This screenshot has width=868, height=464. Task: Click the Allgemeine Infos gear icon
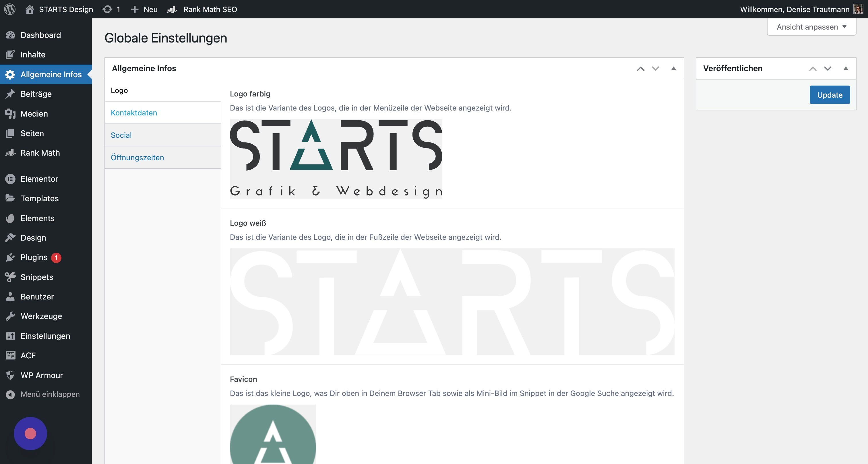pyautogui.click(x=10, y=74)
